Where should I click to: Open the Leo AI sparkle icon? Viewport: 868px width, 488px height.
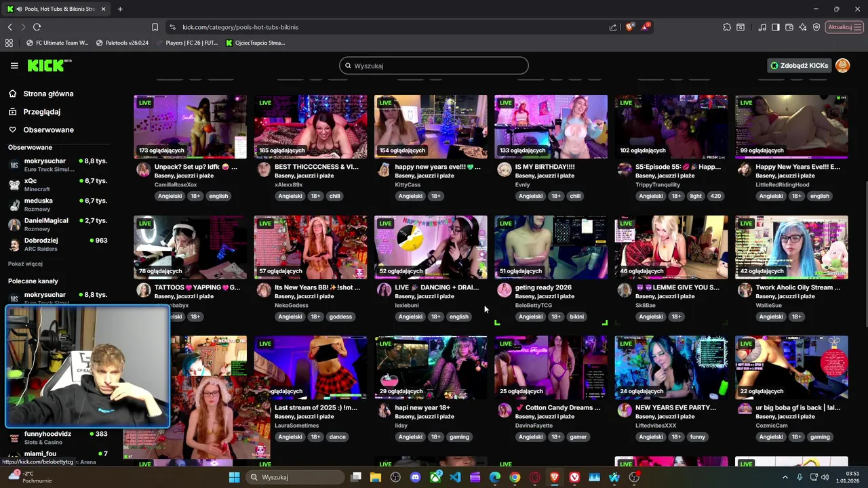pos(803,27)
